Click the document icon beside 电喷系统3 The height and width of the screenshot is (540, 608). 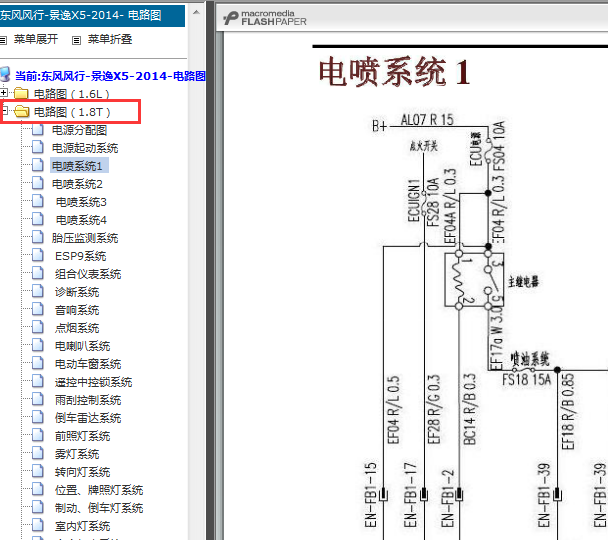[38, 201]
